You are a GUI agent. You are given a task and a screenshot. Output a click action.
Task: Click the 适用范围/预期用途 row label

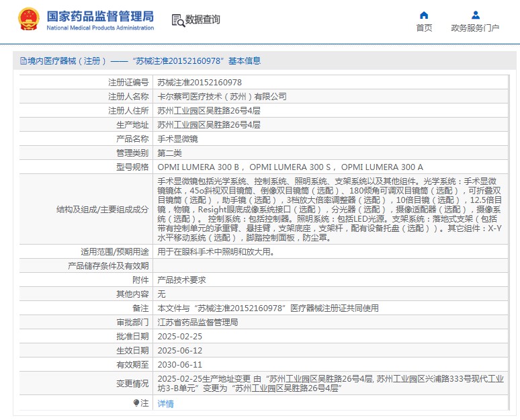[115, 252]
